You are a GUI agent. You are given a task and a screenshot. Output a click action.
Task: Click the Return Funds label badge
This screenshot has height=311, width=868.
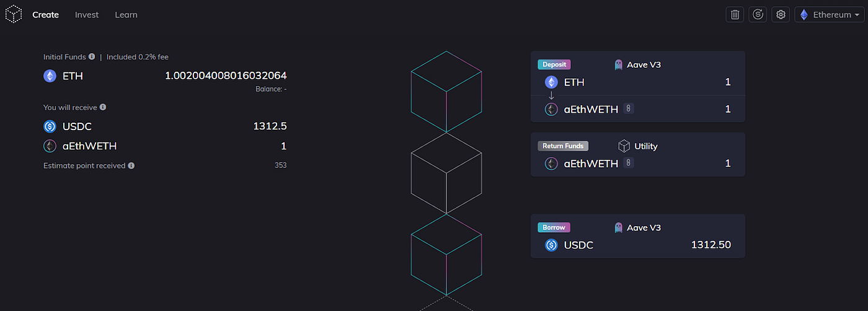click(x=563, y=146)
